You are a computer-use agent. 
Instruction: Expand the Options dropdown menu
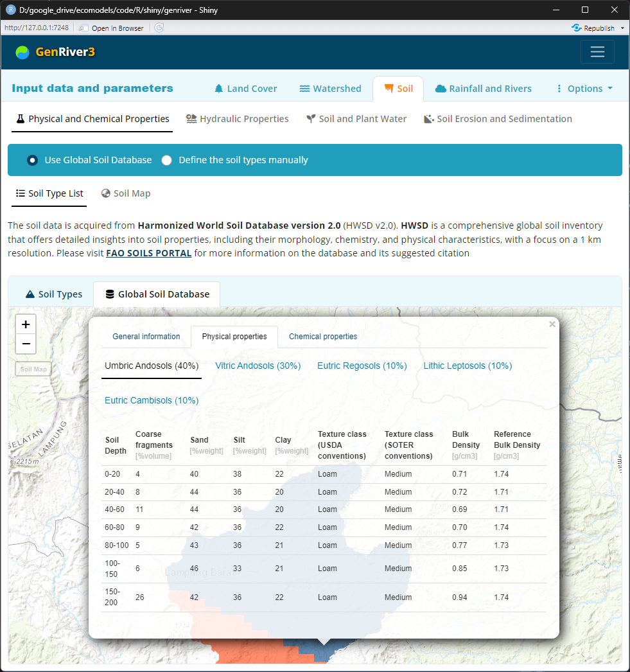pyautogui.click(x=584, y=89)
